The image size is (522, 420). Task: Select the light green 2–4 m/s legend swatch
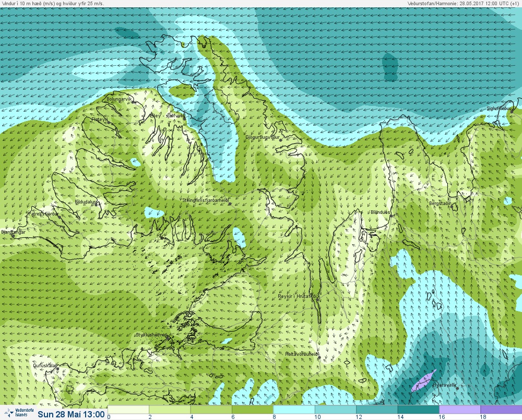click(x=170, y=410)
